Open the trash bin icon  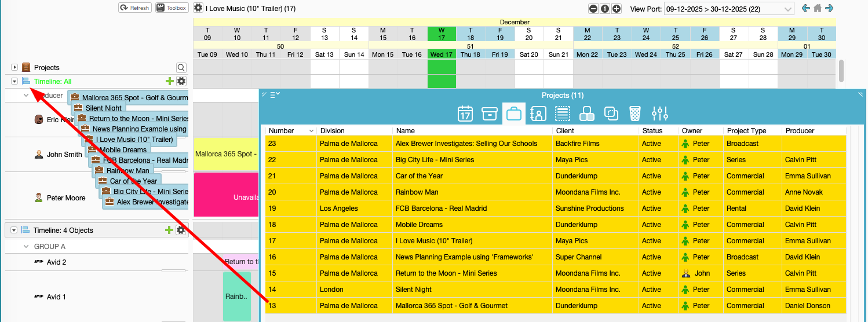(635, 114)
